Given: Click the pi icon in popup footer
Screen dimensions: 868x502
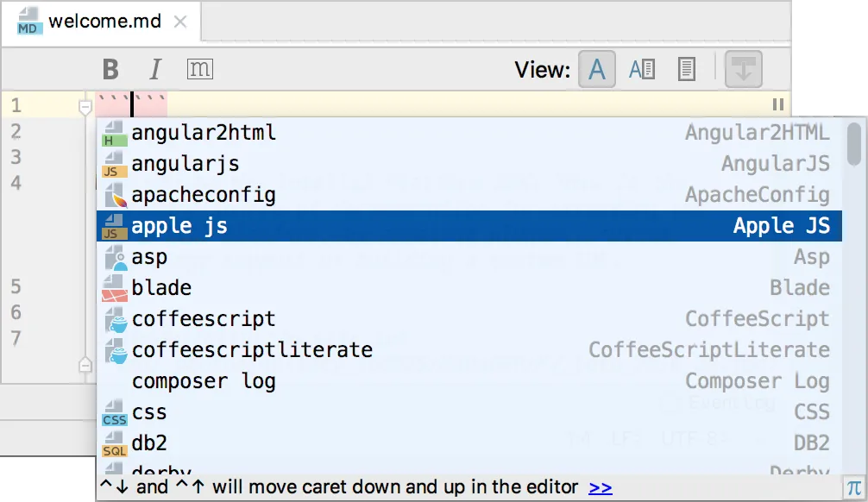Looking at the screenshot, I should 853,488.
